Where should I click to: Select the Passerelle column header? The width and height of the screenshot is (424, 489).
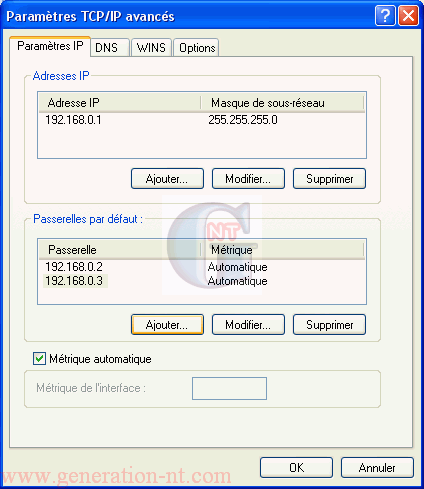pos(120,250)
